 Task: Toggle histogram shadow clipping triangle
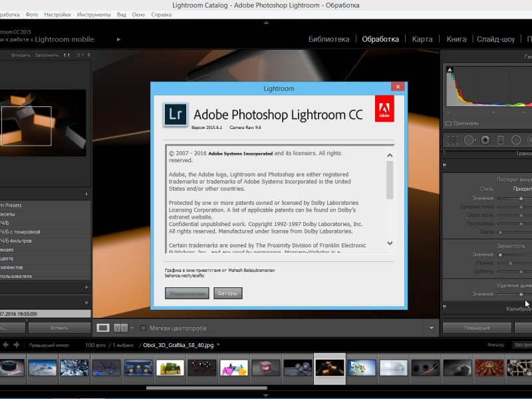450,70
